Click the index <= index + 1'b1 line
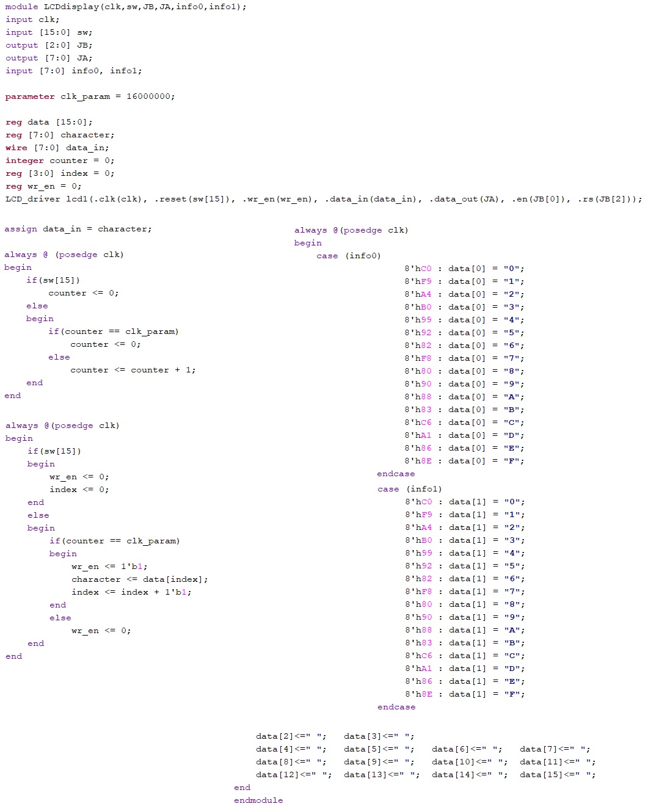648x812 pixels. point(131,592)
